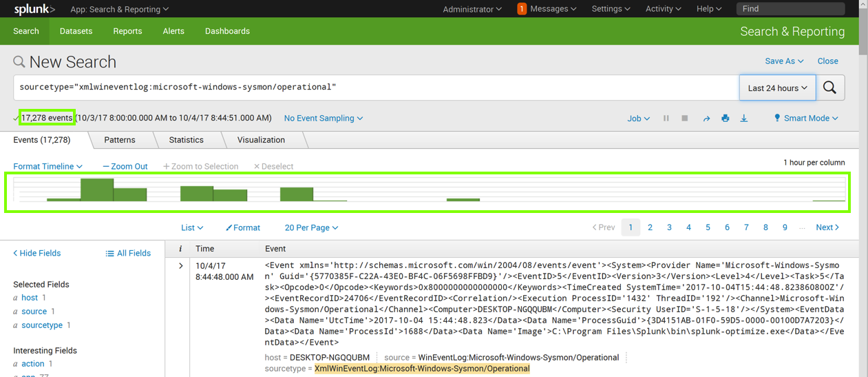The width and height of the screenshot is (868, 377).
Task: Open the Smart Mode dropdown
Action: [x=806, y=119]
